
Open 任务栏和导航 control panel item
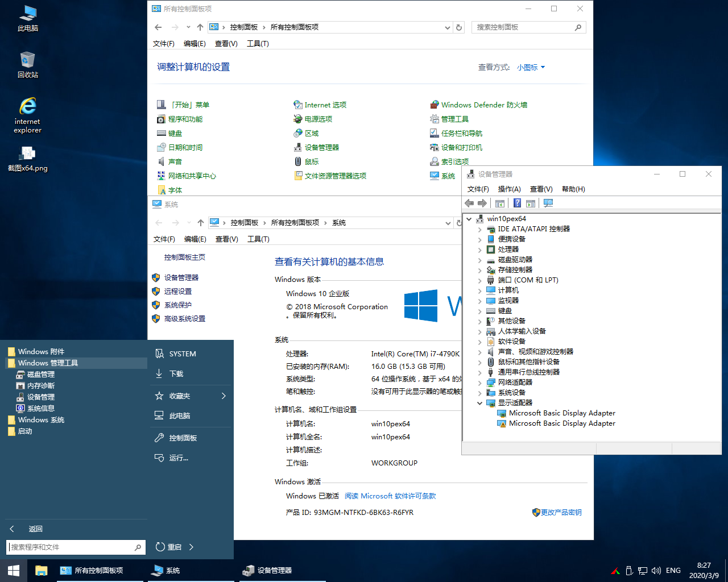pos(456,133)
